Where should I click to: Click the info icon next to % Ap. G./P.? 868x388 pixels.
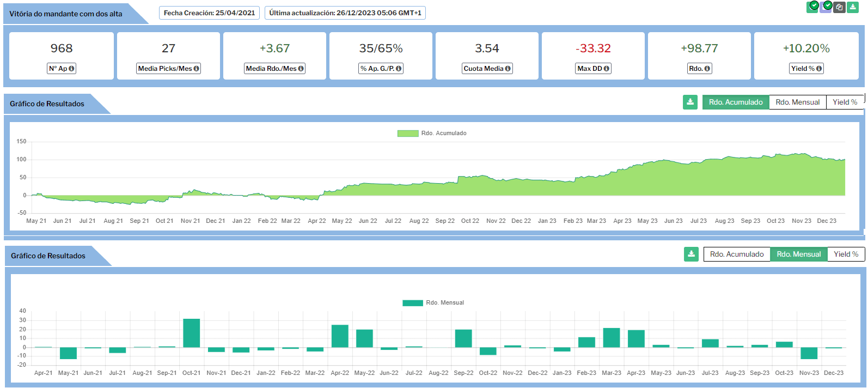coord(399,69)
